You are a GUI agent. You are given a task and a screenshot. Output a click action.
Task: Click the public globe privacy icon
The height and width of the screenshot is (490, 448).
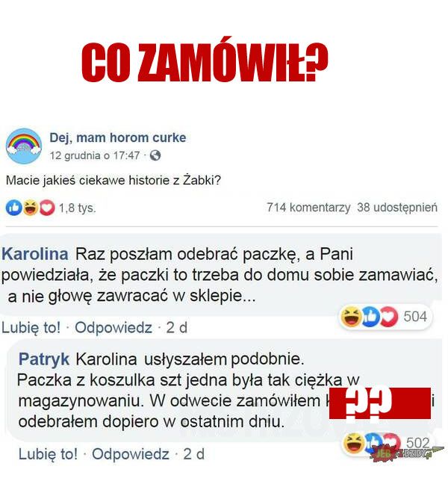click(x=155, y=155)
